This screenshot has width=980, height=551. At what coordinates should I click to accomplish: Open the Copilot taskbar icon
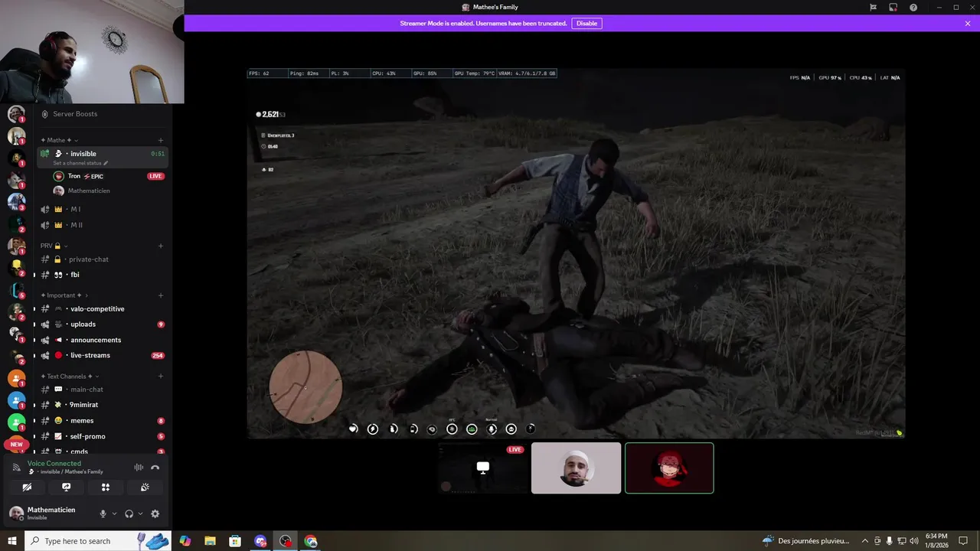tap(185, 541)
